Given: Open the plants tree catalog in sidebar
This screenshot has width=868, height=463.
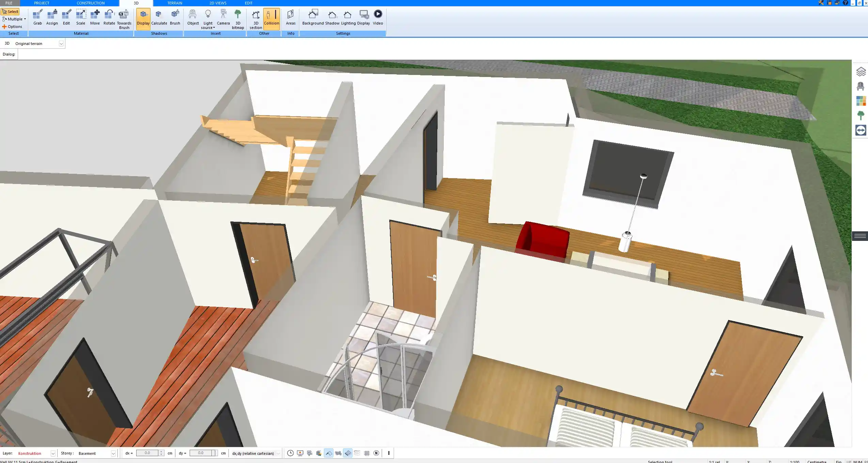Looking at the screenshot, I should [861, 115].
